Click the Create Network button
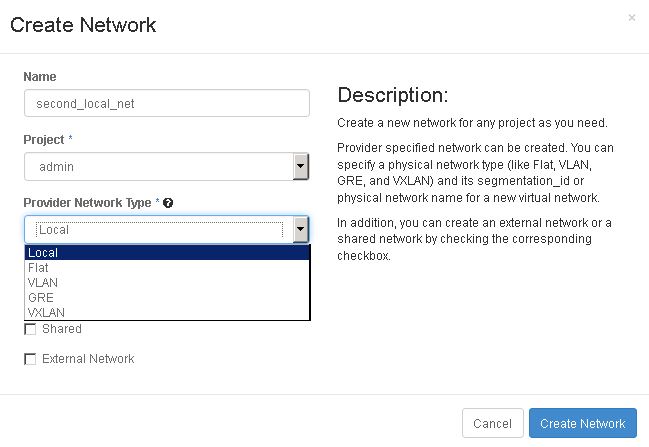This screenshot has height=447, width=649. tap(582, 424)
